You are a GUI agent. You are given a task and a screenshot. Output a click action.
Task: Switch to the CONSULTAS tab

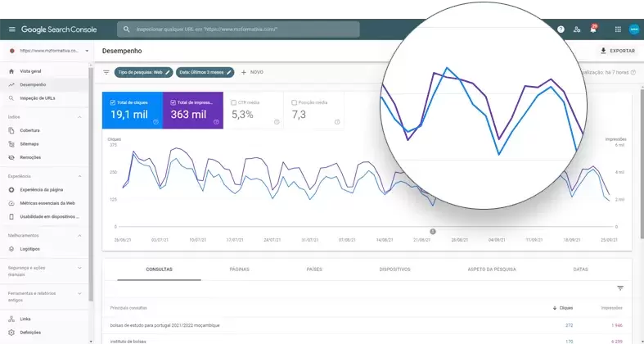[x=159, y=269]
